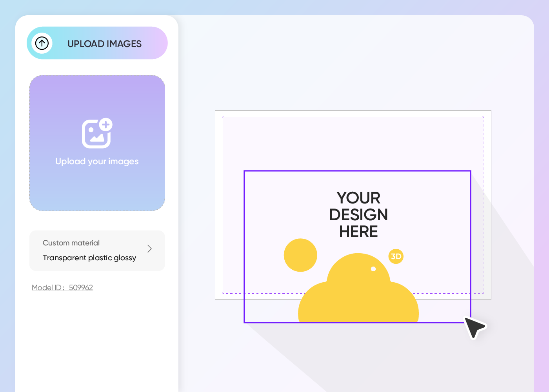Viewport: 549px width, 392px height.
Task: Open the Model ID 509962 link
Action: [x=62, y=287]
